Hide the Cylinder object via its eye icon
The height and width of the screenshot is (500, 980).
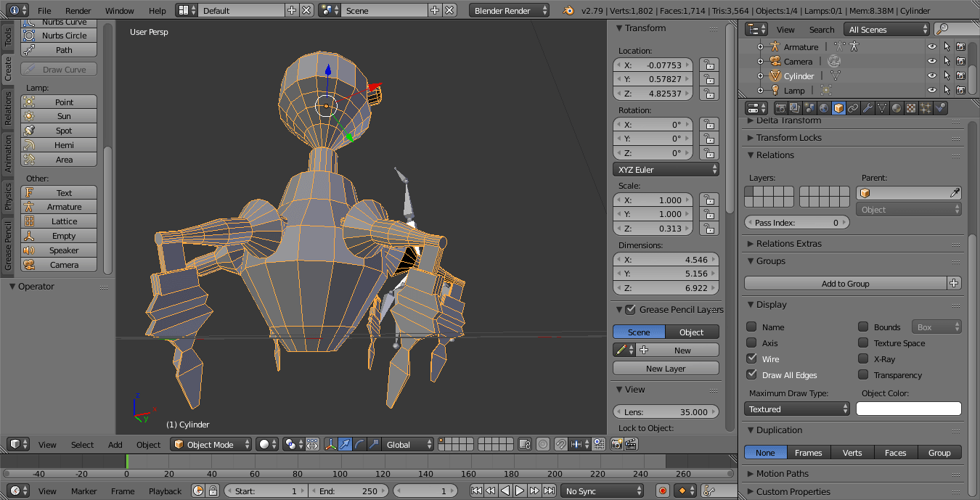(931, 76)
